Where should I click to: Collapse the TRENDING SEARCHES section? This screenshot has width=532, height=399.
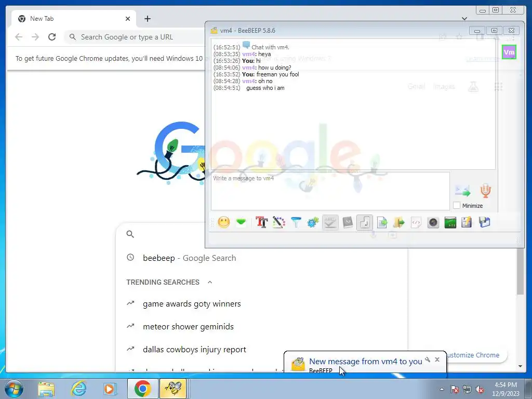coord(210,282)
